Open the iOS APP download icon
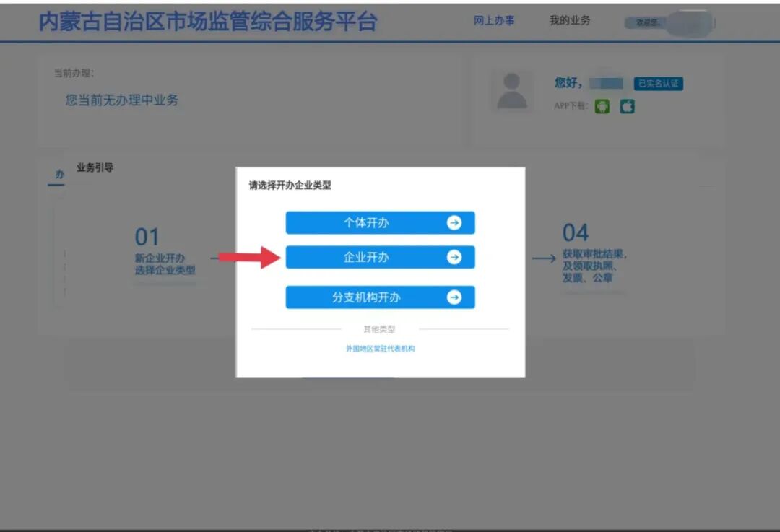The height and width of the screenshot is (532, 780). (627, 106)
